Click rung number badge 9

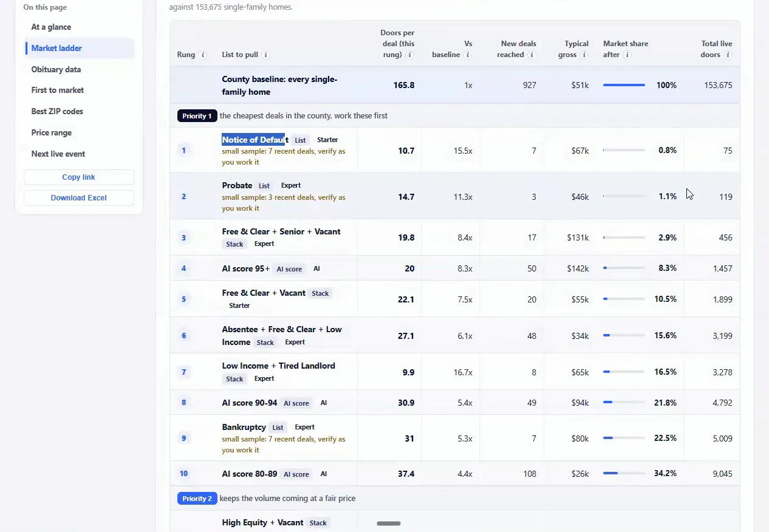click(184, 438)
